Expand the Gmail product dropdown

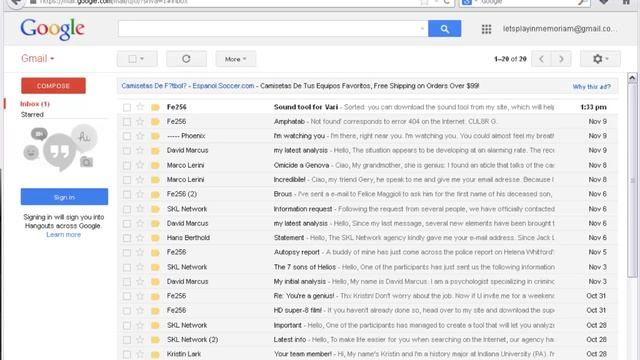(38, 58)
